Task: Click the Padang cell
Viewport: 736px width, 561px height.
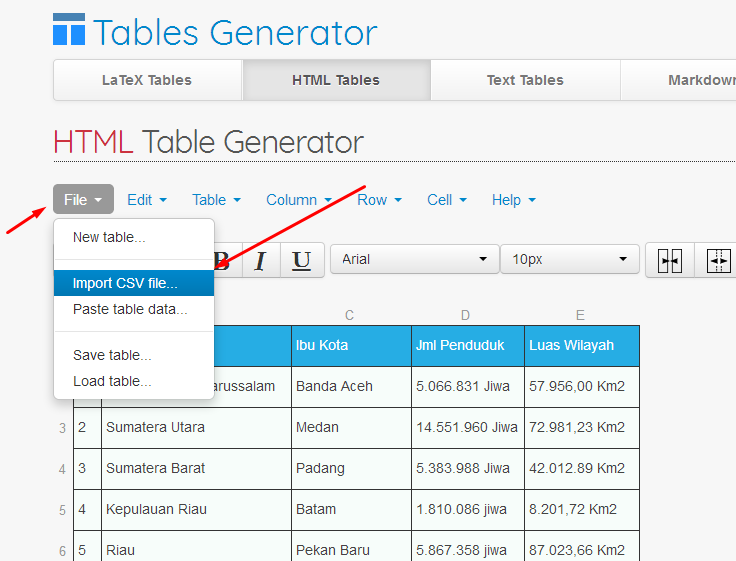Action: tap(351, 469)
